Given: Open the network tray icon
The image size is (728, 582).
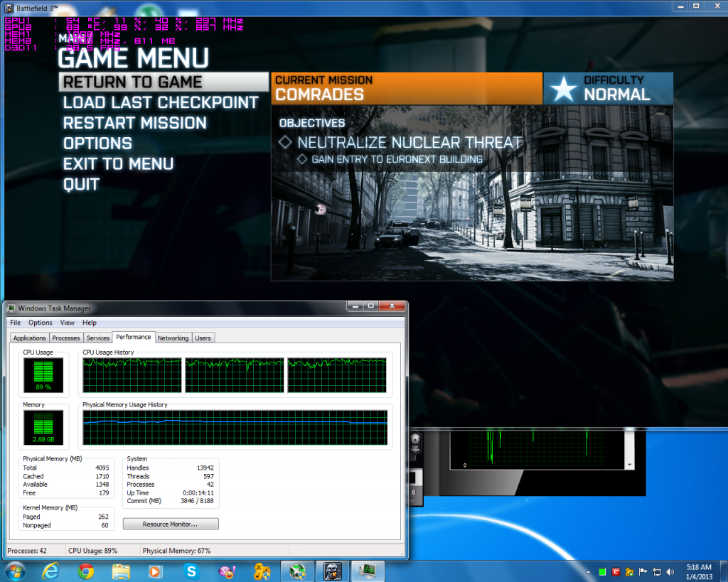Looking at the screenshot, I should [656, 572].
